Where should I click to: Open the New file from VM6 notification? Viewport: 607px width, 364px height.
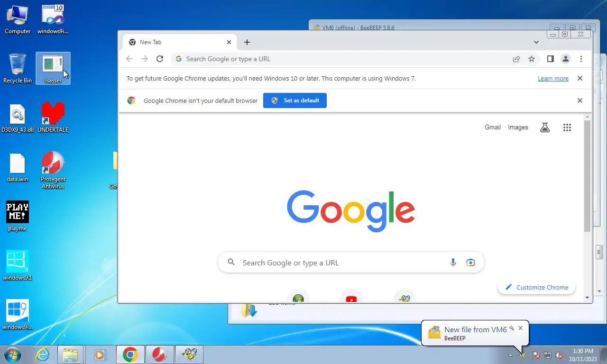pos(476,330)
